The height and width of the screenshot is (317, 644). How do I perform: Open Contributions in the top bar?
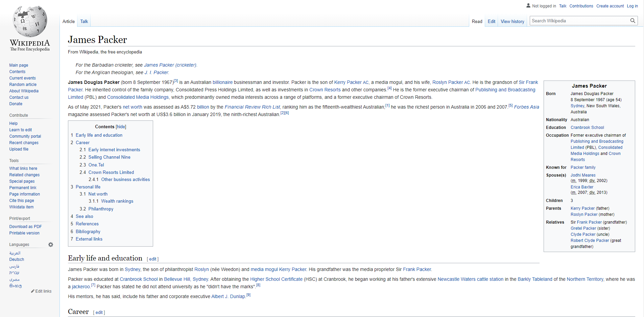tap(581, 6)
